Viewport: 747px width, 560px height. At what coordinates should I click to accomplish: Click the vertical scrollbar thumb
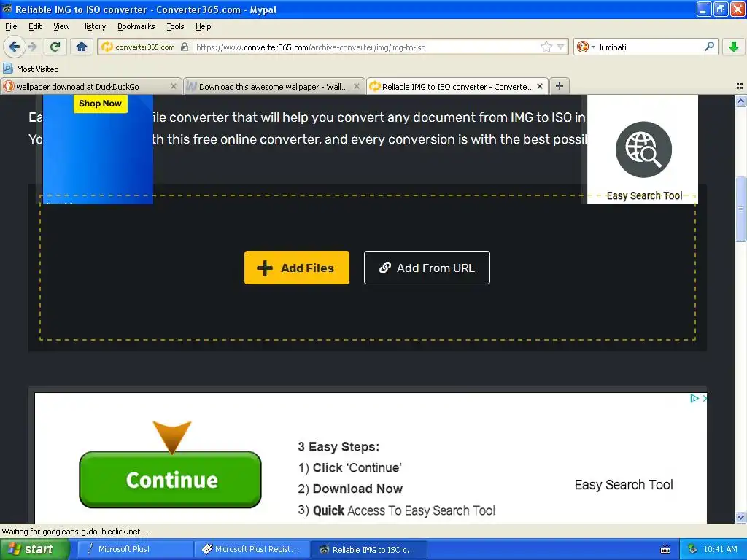[741, 209]
